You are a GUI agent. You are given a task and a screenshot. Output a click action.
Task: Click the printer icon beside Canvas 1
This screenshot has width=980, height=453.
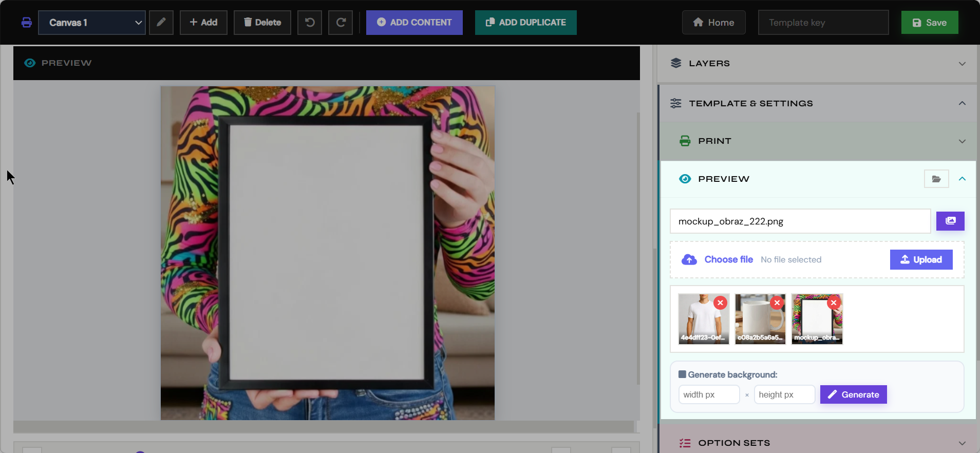coord(27,23)
